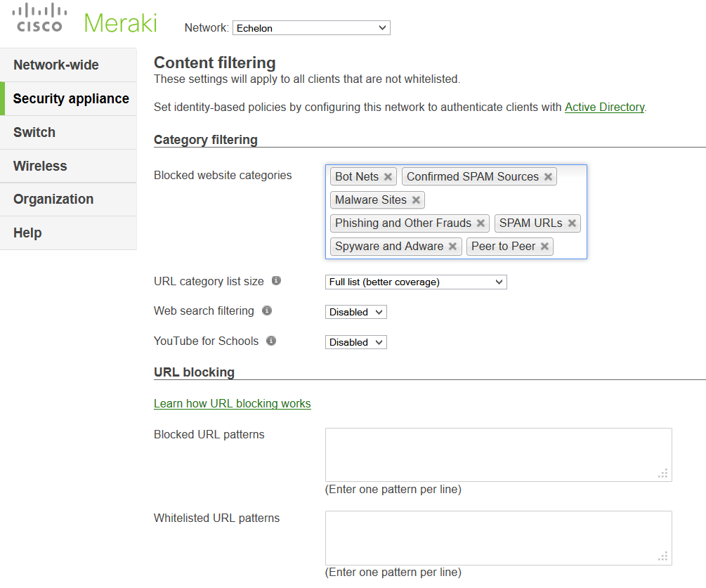This screenshot has height=588, width=706.
Task: Show info about Web search filtering
Action: pos(266,311)
